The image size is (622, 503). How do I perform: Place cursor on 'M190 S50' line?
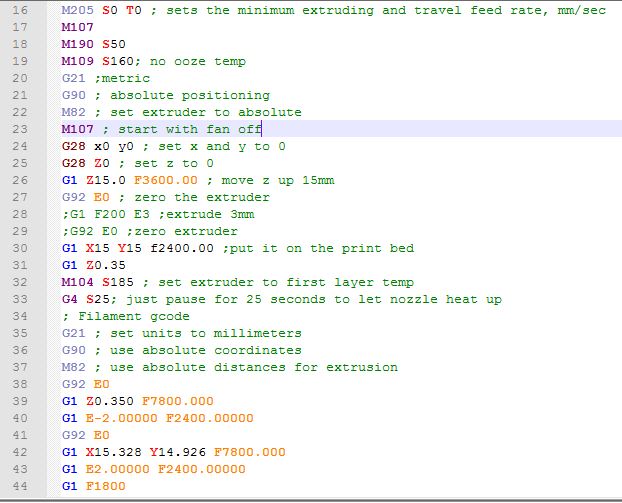point(94,44)
